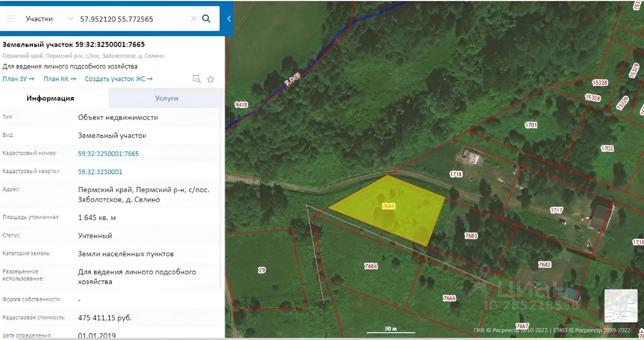This screenshot has height=340, width=644.
Task: Click the cadastral value 475 411,15 руб.
Action: (105, 318)
